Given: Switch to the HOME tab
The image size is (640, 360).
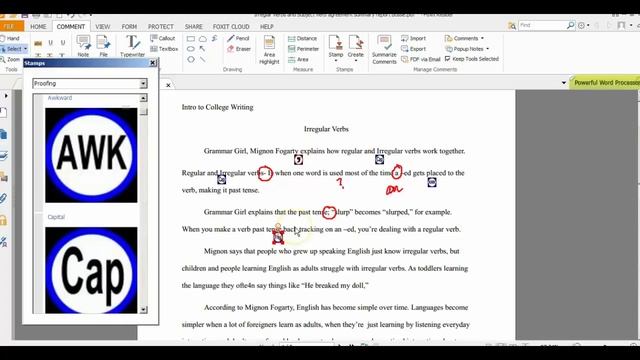Looking at the screenshot, I should click(38, 27).
